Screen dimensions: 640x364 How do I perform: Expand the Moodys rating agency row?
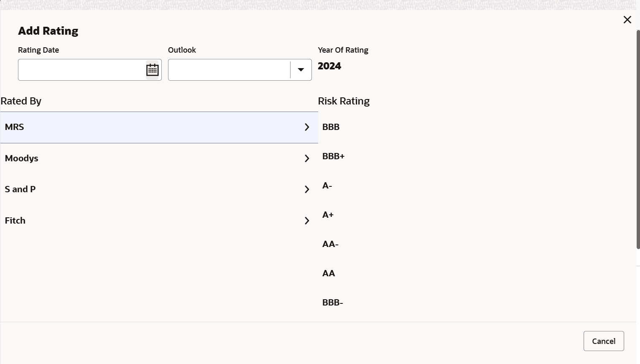pos(307,158)
